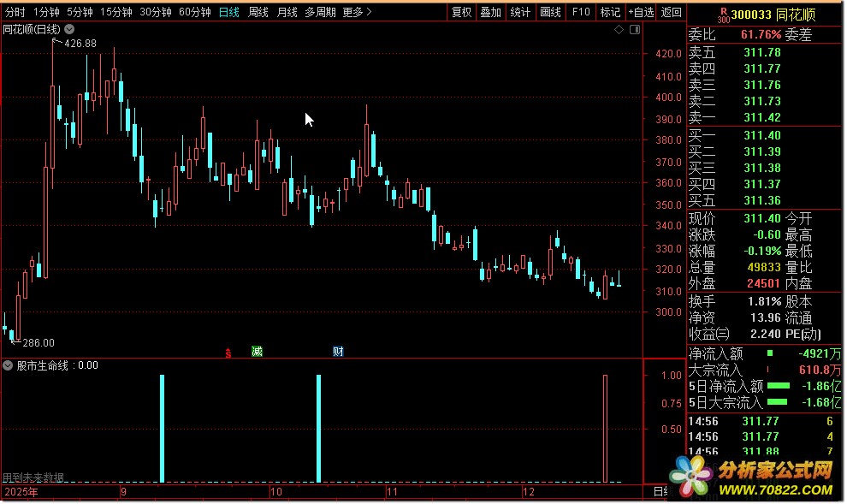This screenshot has width=847, height=504.
Task: Click the 净流入额 value -4921万
Action: [x=820, y=353]
